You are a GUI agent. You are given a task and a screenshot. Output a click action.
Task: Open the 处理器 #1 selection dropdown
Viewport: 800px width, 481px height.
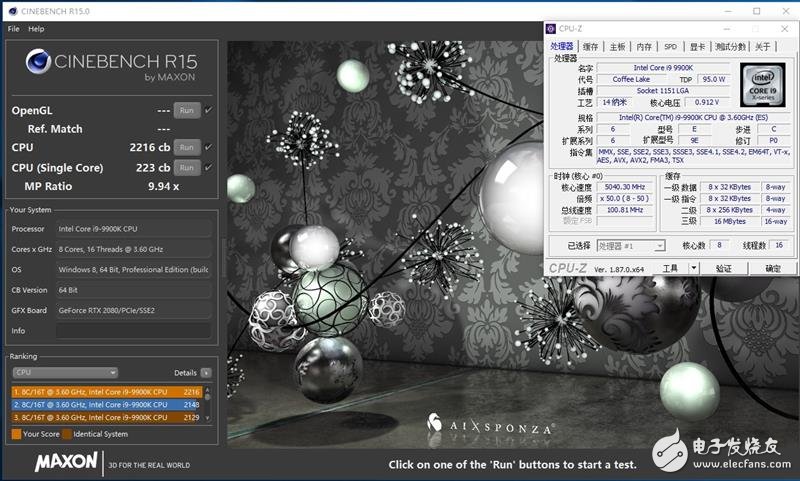pyautogui.click(x=631, y=246)
